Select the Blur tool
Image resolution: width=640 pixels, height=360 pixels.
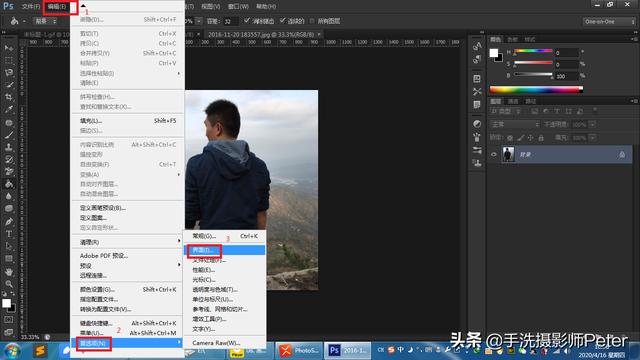9,196
